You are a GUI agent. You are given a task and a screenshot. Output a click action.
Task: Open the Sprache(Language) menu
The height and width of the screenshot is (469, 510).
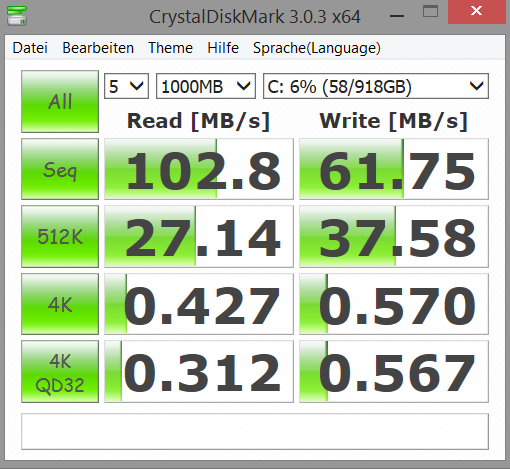[x=317, y=48]
